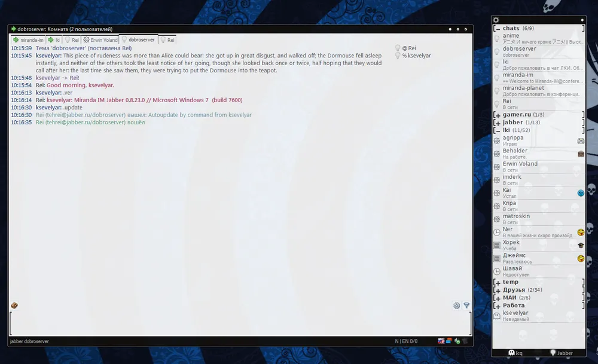Open Icq status menu button
Image resolution: width=598 pixels, height=364 pixels.
[515, 353]
